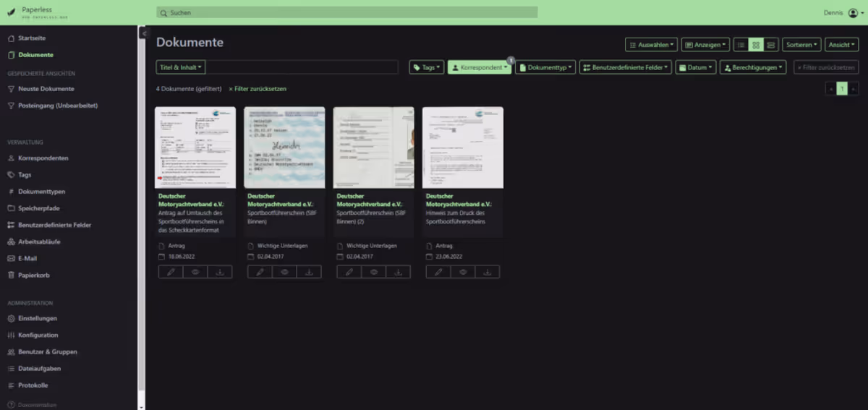868x410 pixels.
Task: Click the Paperless leaf logo icon
Action: (11, 12)
